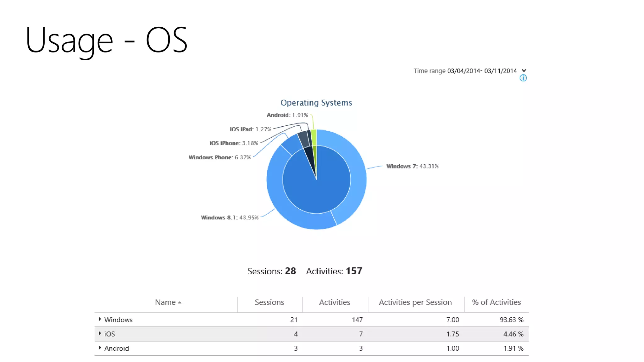Click the Operating Systems chart title
This screenshot has width=644, height=362.
[316, 103]
